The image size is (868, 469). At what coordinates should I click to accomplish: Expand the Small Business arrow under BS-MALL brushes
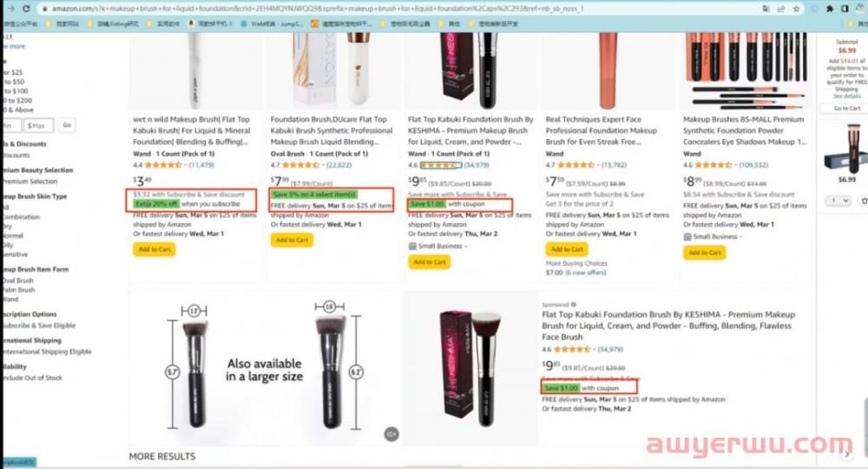pos(741,237)
